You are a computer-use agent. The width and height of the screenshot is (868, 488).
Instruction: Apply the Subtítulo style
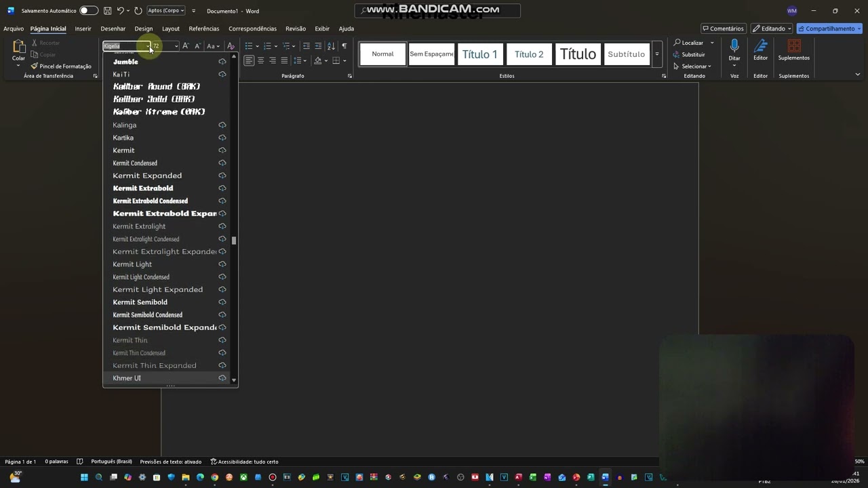(627, 54)
